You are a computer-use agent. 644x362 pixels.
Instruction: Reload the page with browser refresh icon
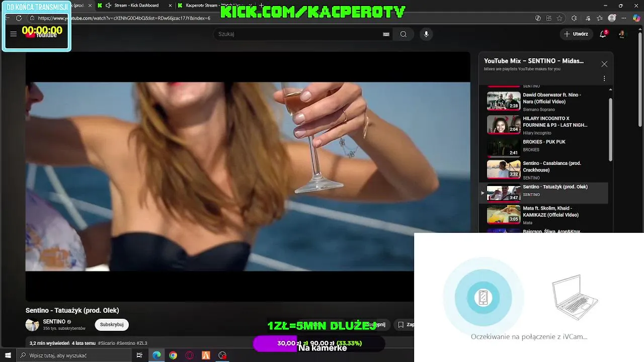19,18
